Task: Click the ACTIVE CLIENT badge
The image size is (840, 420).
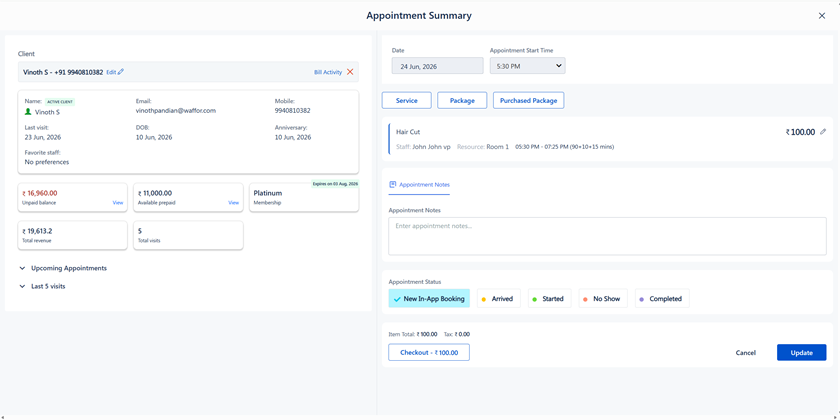Action: pos(60,101)
